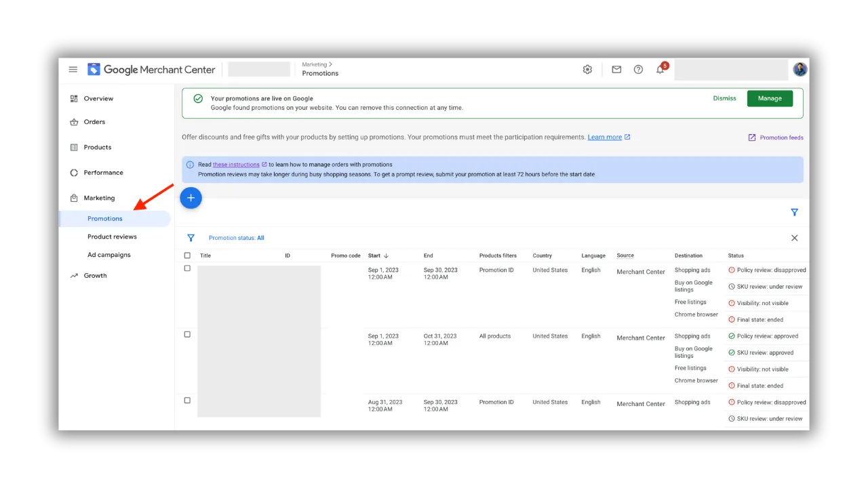Check the first promotion row with Policy disapproved

click(187, 268)
